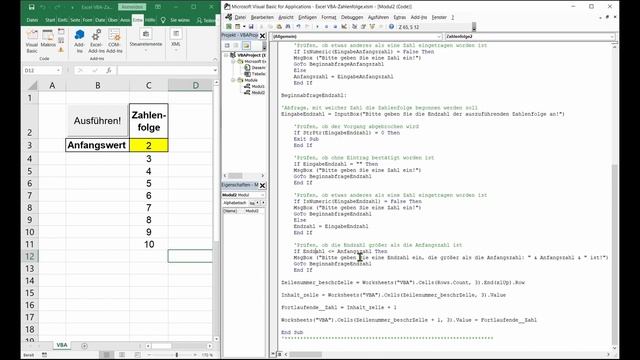The image size is (640, 360).
Task: Open the blue Add-Ins store icon
Action: click(80, 41)
